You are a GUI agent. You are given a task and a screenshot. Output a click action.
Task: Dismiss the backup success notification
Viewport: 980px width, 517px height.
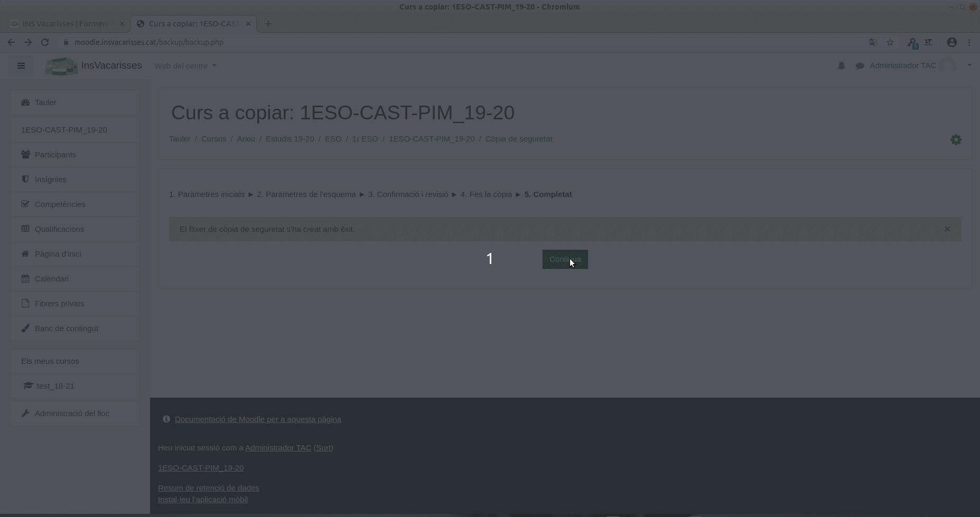pos(947,229)
